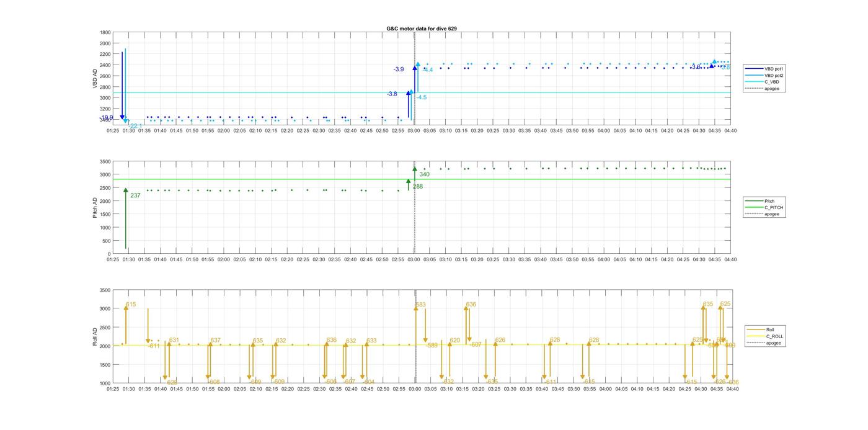Click the '288' pitch data label
Viewport: 868px width, 430px height.
tap(418, 186)
